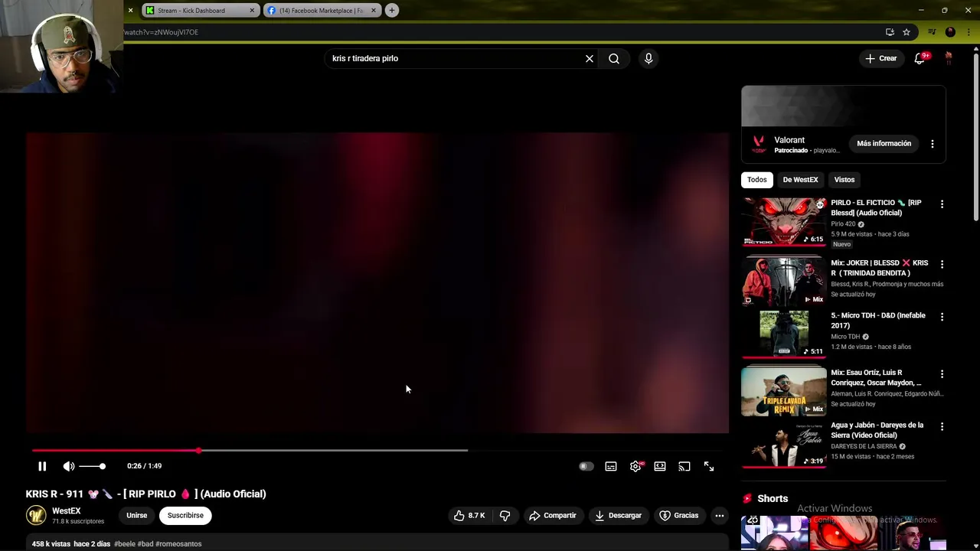Clear the search box text

(x=590, y=58)
